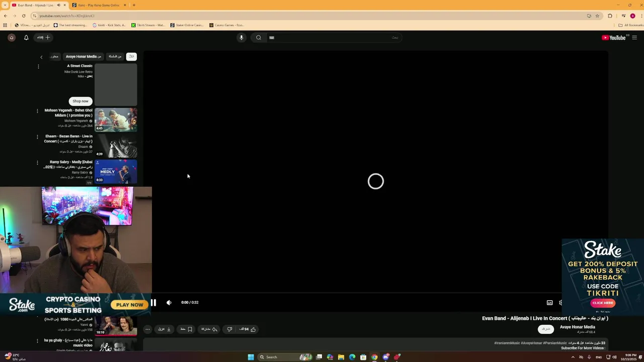644x362 pixels.
Task: Click Stake overlay CLICK HERE button
Action: (603, 303)
